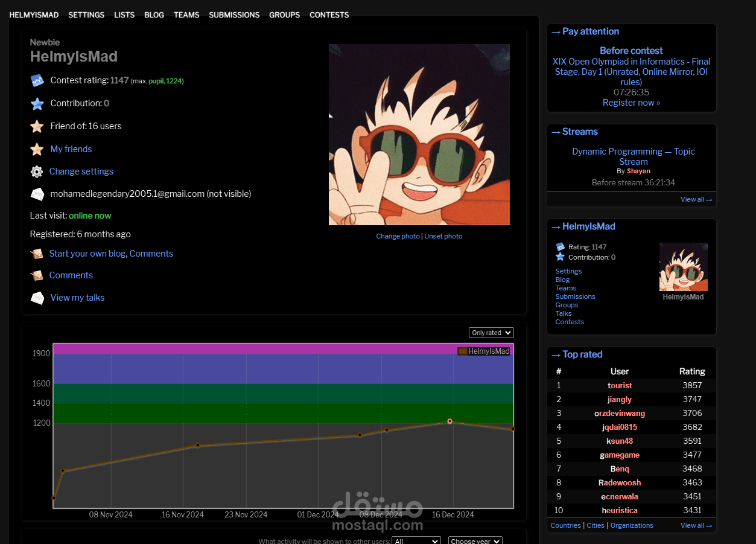The height and width of the screenshot is (544, 756).
Task: Click the small sidebar avatar thumbnail
Action: [x=684, y=267]
